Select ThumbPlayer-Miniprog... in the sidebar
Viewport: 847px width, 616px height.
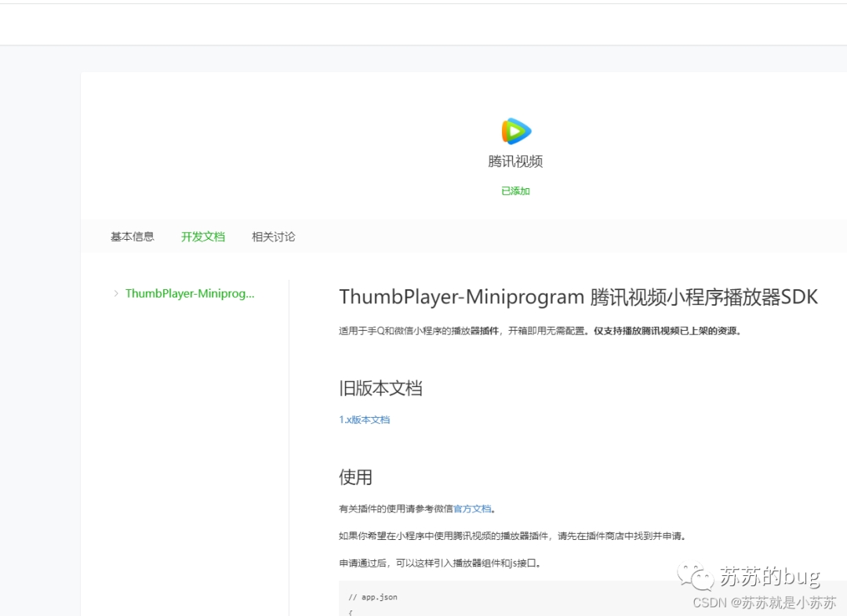click(190, 294)
